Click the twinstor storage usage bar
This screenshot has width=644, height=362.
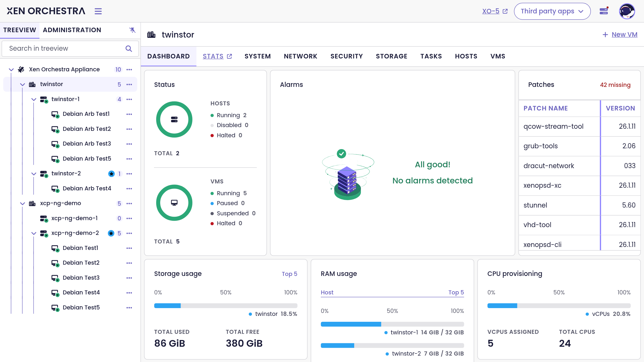(226, 306)
